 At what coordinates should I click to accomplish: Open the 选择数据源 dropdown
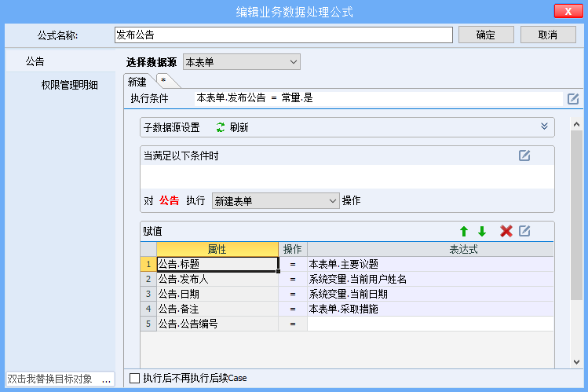[242, 62]
